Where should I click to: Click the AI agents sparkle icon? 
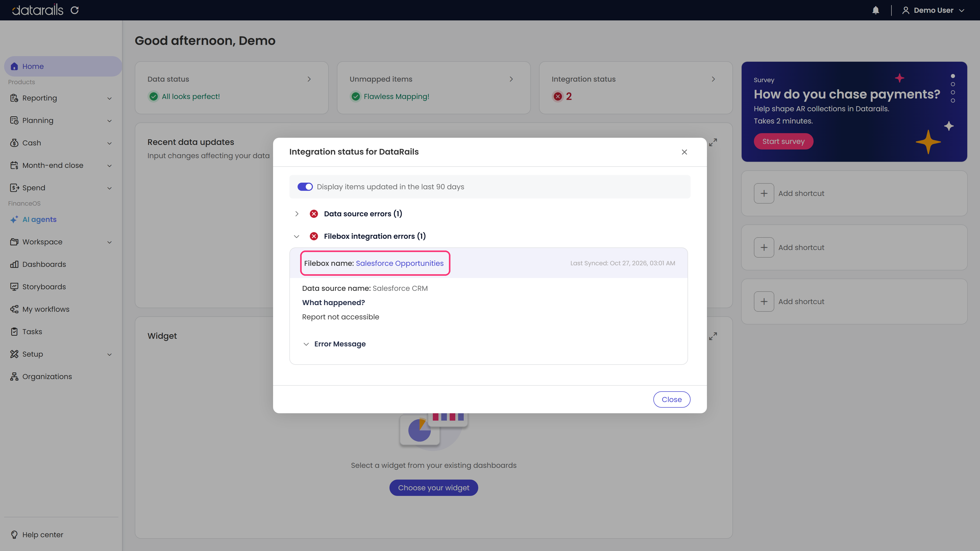point(14,219)
